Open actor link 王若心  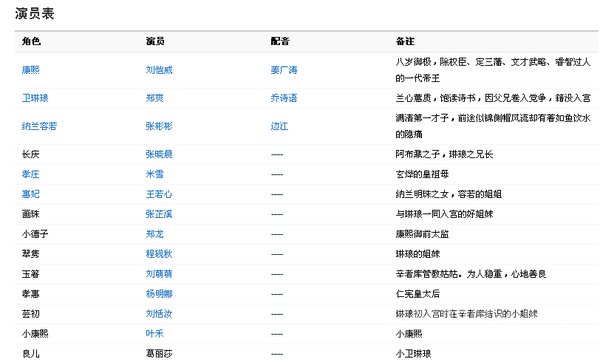pyautogui.click(x=159, y=194)
